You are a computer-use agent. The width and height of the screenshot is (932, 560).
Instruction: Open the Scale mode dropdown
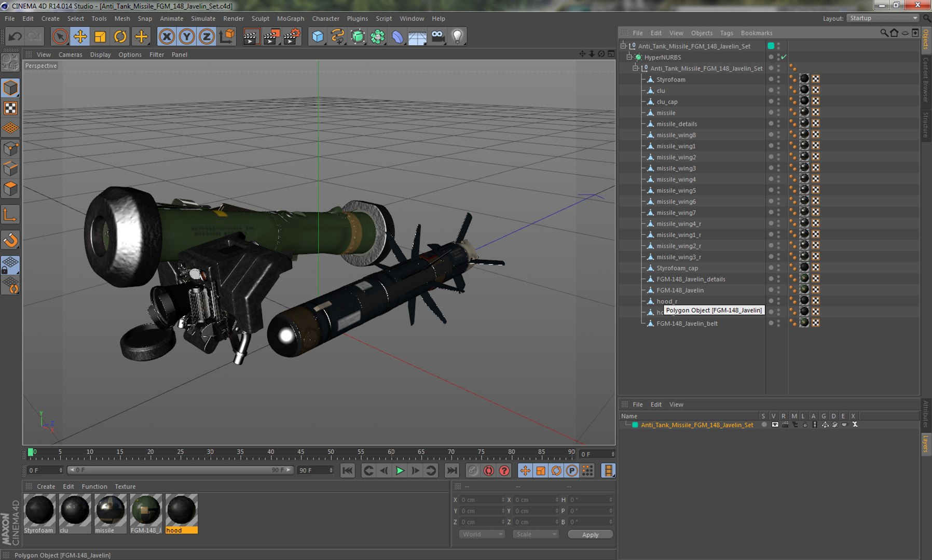point(536,534)
